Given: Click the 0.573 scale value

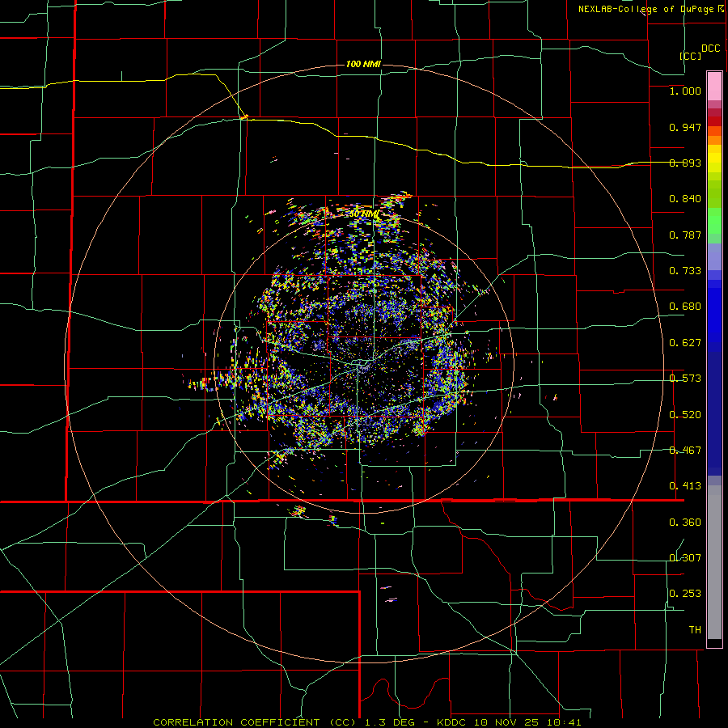Looking at the screenshot, I should point(685,379).
